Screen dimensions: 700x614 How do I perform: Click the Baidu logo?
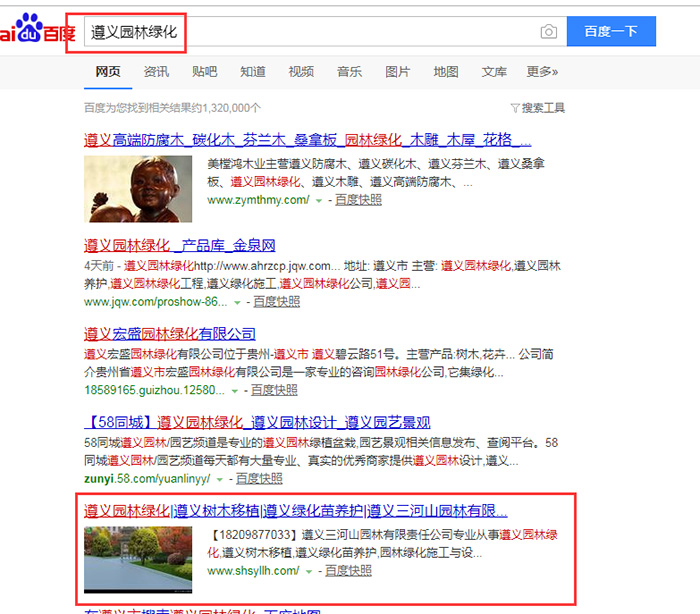(x=30, y=30)
